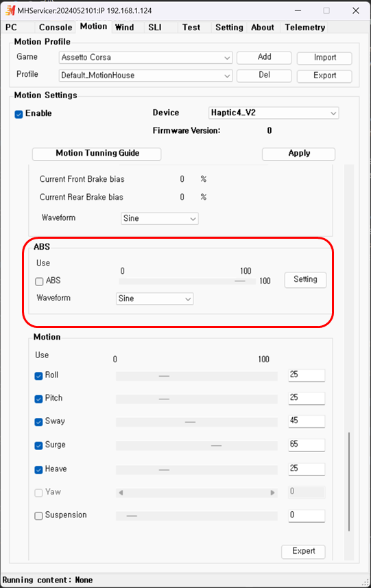The image size is (371, 588).
Task: Expand the Device dropdown Haptic4_V2
Action: point(274,113)
